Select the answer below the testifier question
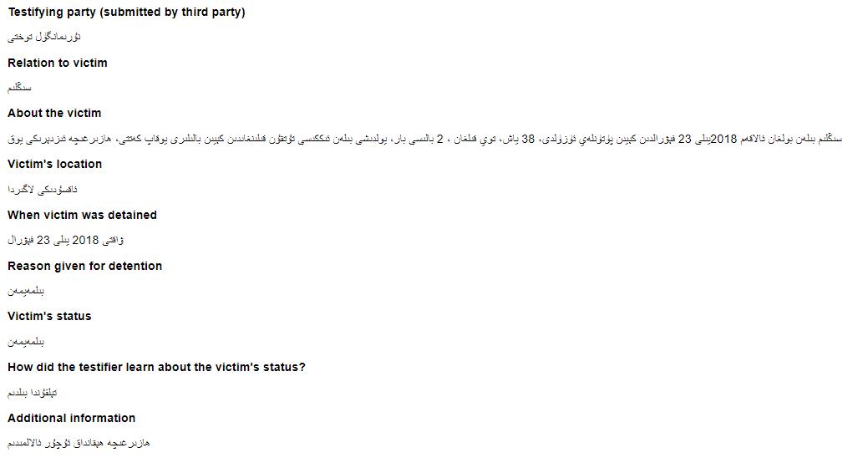The image size is (868, 458). pyautogui.click(x=32, y=393)
